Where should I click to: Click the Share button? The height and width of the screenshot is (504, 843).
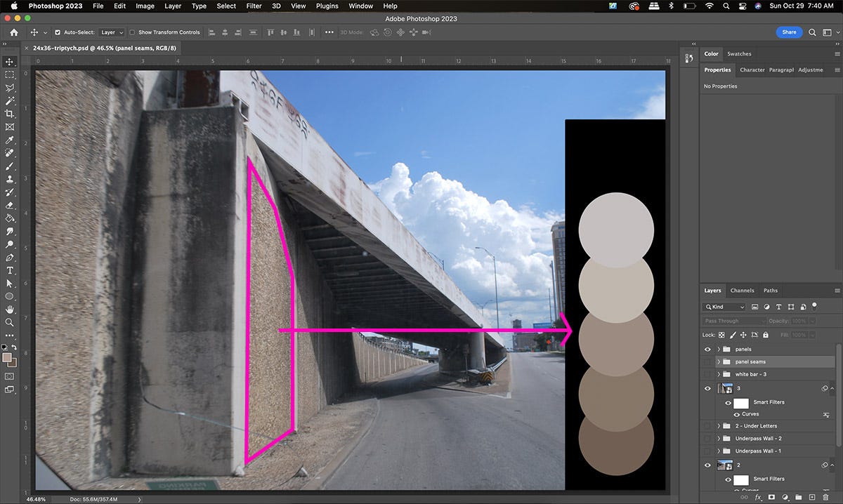[789, 32]
